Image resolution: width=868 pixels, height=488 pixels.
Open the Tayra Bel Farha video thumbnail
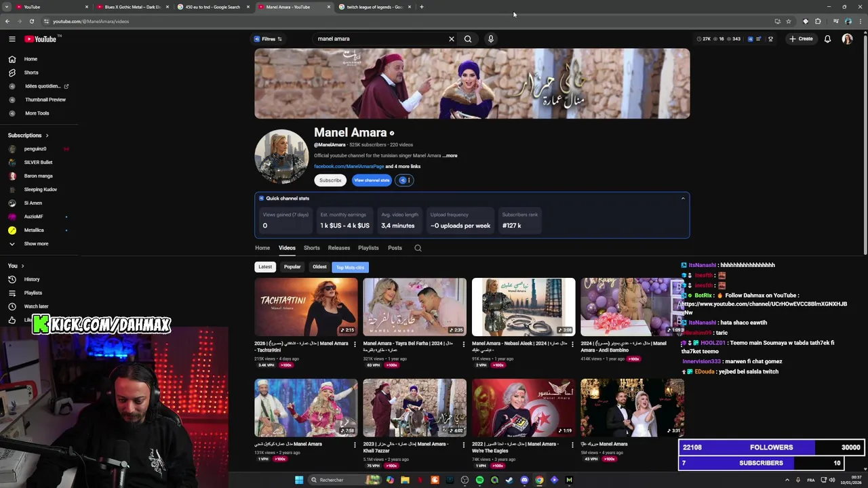point(414,307)
